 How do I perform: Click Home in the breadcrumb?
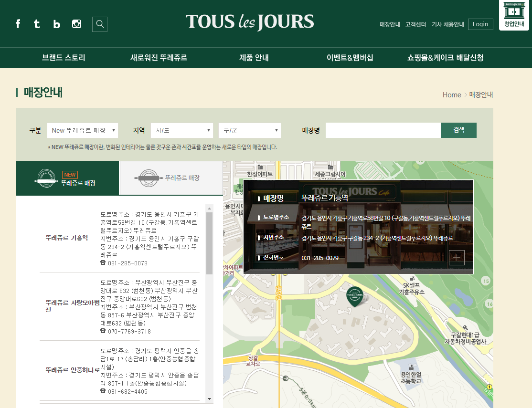tap(452, 95)
